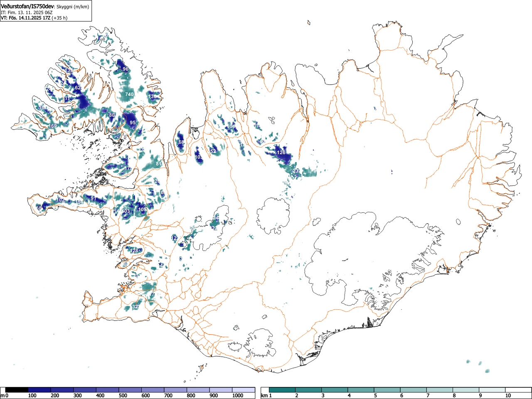Pick the 7–8 km pale legend swatch
This screenshot has height=399, width=532.
tap(440, 390)
